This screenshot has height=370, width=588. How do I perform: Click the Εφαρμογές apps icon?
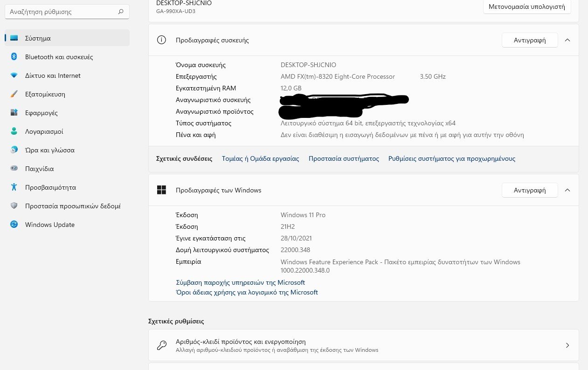point(14,113)
